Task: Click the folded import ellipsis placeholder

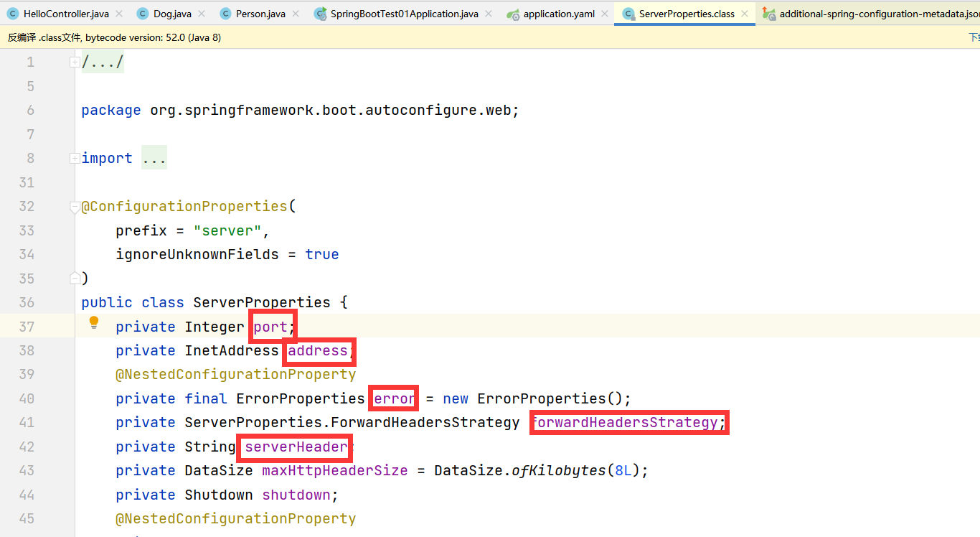Action: coord(154,158)
